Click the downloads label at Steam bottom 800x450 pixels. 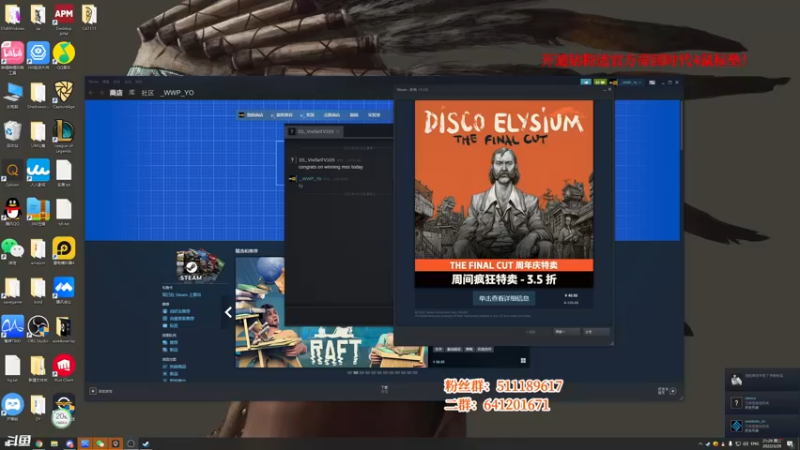(x=384, y=389)
